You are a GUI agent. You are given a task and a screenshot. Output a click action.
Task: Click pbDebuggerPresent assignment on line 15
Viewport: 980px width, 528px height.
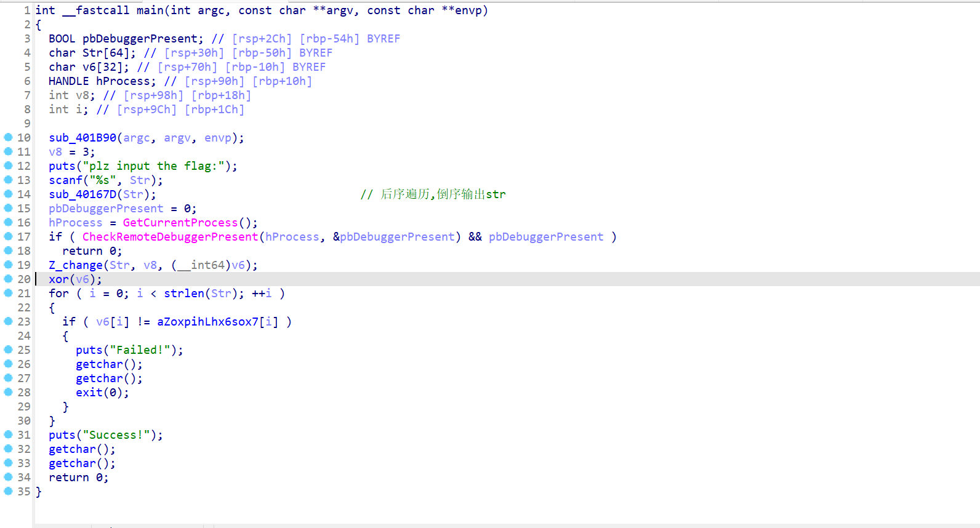106,209
